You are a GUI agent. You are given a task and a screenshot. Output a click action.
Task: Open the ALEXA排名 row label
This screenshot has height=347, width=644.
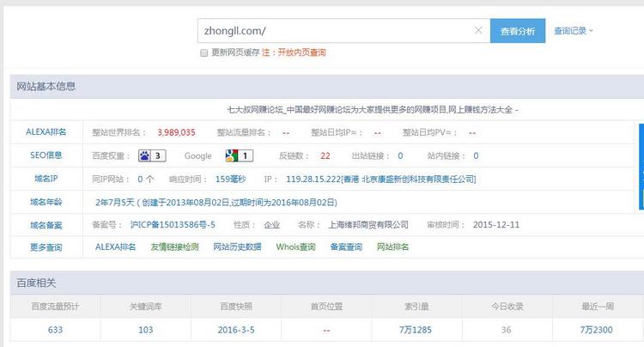[x=46, y=132]
